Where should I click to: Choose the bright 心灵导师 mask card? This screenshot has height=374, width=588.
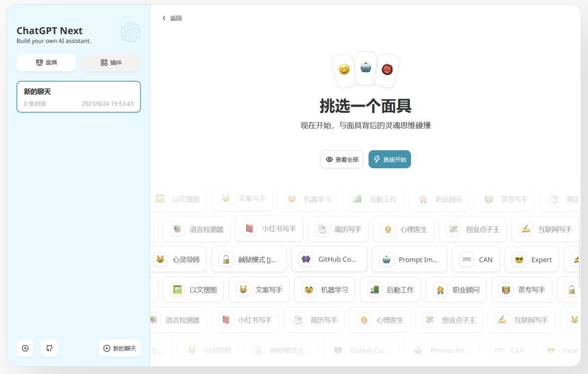tap(179, 260)
